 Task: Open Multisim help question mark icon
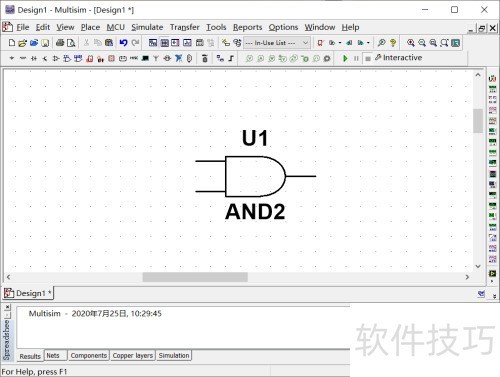point(393,43)
